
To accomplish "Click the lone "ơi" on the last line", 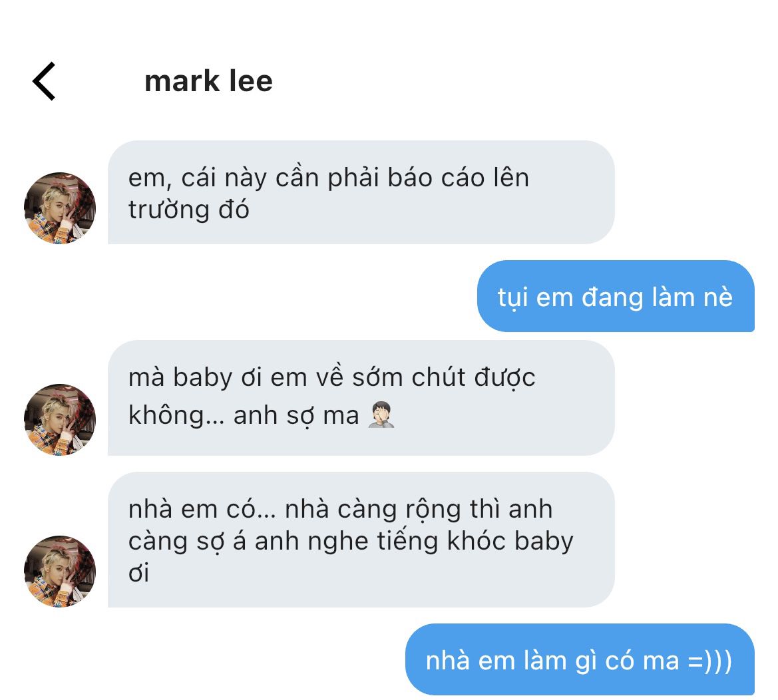I will pyautogui.click(x=138, y=573).
